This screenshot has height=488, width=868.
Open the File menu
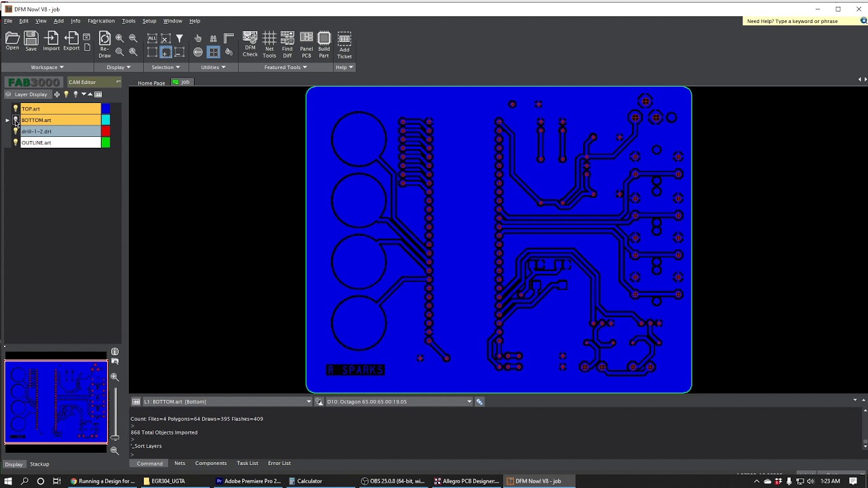pyautogui.click(x=8, y=21)
